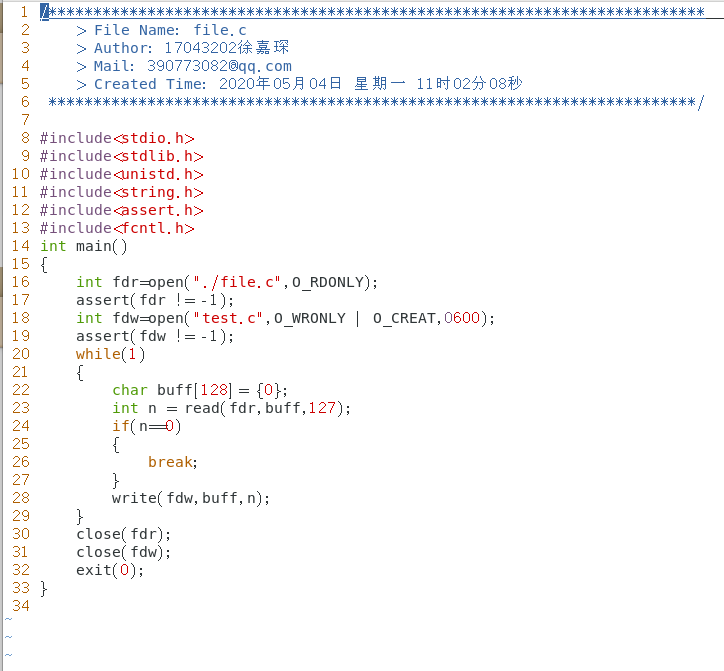The image size is (724, 671).
Task: Click the close(fdr); line
Action: coord(123,534)
